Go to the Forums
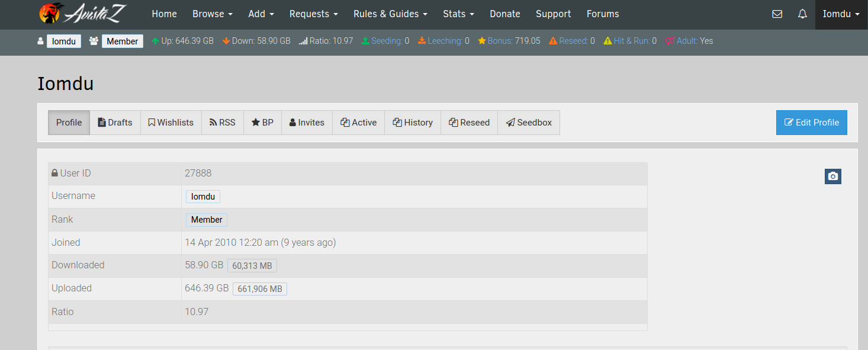Viewport: 868px width, 350px height. point(603,14)
